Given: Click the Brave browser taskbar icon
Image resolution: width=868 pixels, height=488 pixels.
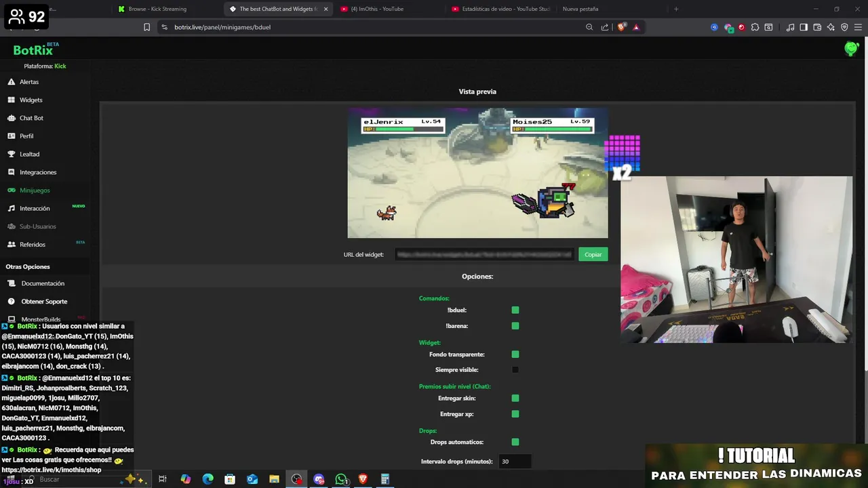Looking at the screenshot, I should tap(363, 479).
